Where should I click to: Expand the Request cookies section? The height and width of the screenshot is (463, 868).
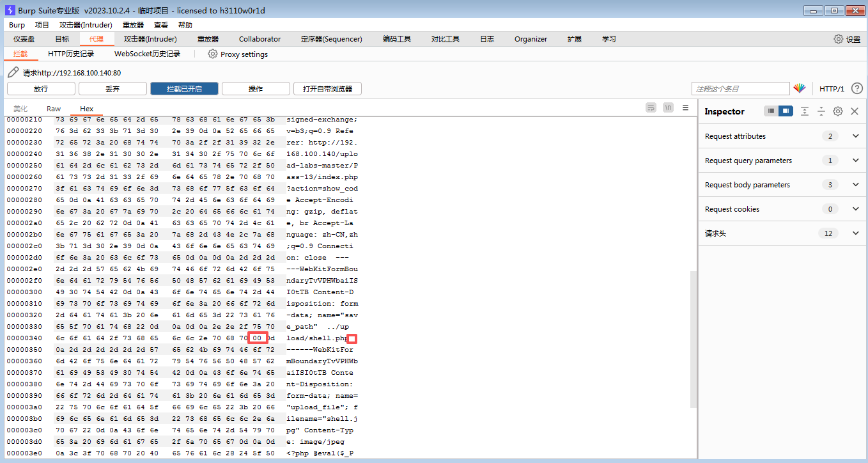point(856,209)
